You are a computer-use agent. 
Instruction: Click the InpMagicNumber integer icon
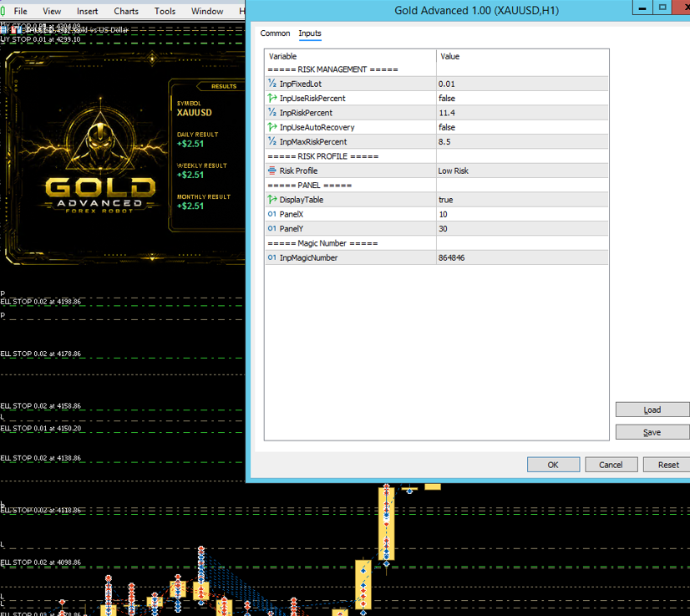(x=272, y=257)
